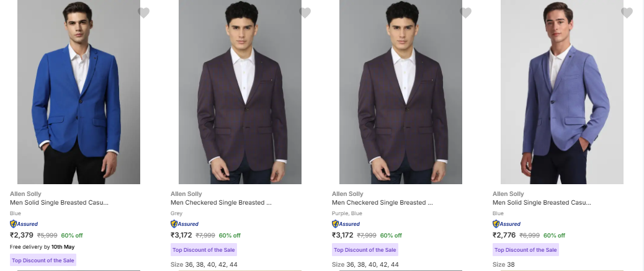644x271 pixels.
Task: Click Assured badge on grey checkered blazer
Action: (x=185, y=224)
